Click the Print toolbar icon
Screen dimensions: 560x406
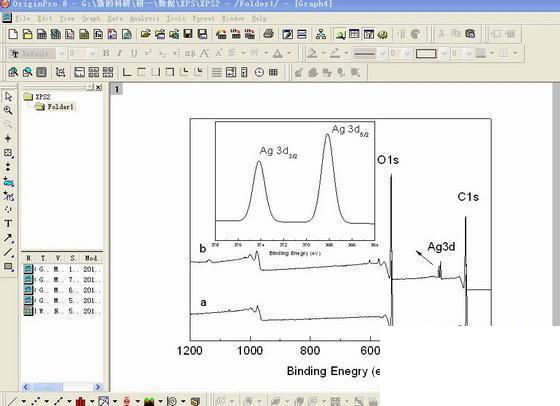click(269, 34)
